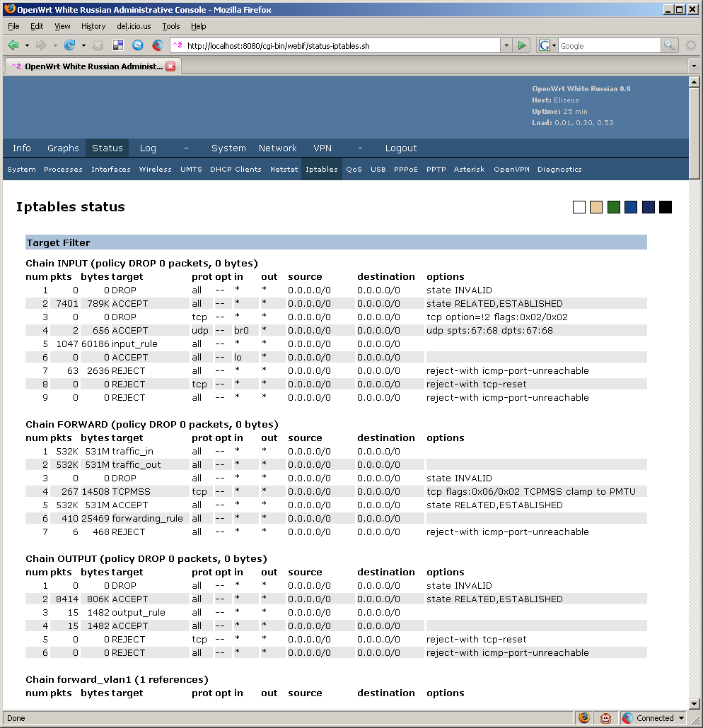Select the navy color theme swatch
The image size is (703, 728).
pos(648,207)
